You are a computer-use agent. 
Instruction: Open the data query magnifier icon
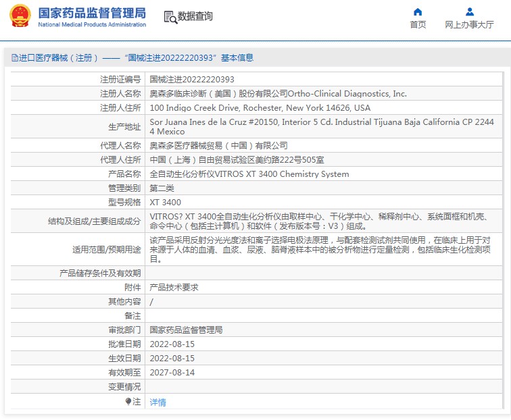coord(170,18)
